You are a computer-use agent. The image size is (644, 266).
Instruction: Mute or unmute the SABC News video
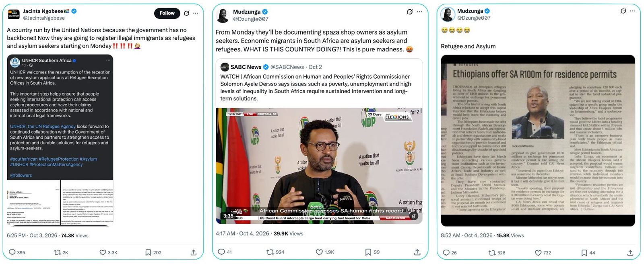[x=413, y=216]
